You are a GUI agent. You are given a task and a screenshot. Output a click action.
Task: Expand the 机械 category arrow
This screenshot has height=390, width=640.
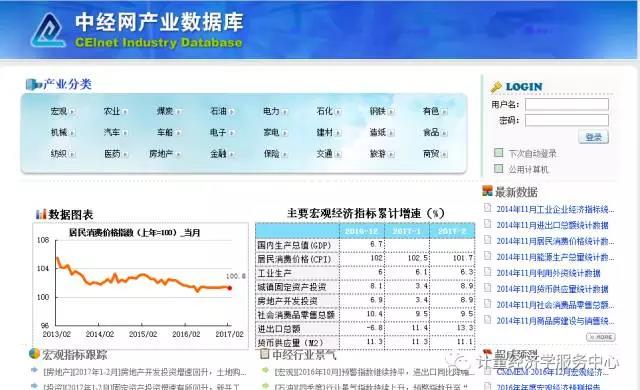pos(72,133)
